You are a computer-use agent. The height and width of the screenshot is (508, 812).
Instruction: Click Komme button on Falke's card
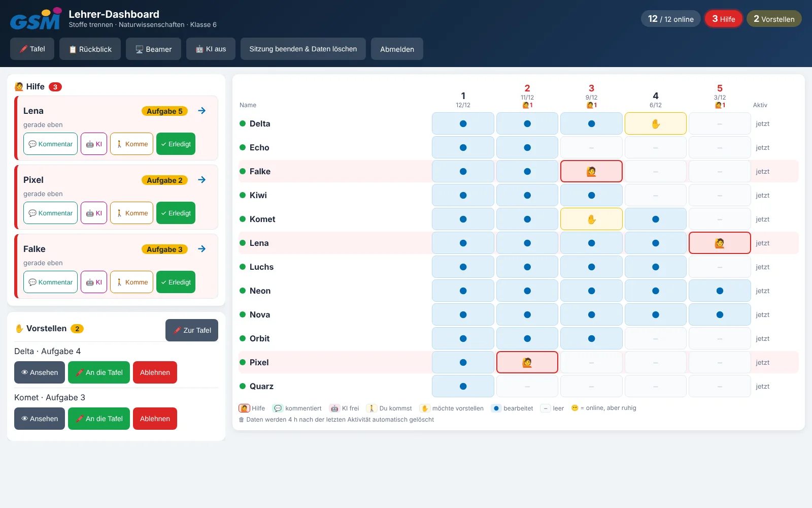(x=132, y=282)
